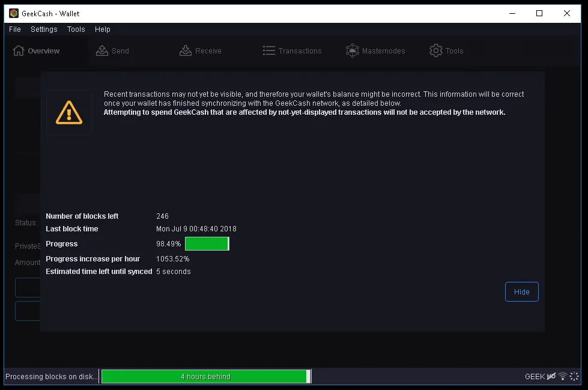The image size is (588, 390).
Task: Click 'Estimated time left until synced' label
Action: click(99, 272)
